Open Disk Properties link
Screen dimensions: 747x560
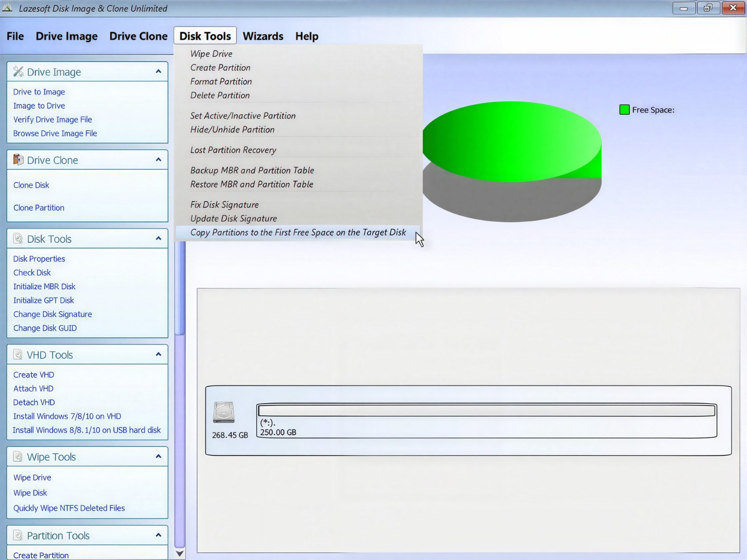click(39, 259)
